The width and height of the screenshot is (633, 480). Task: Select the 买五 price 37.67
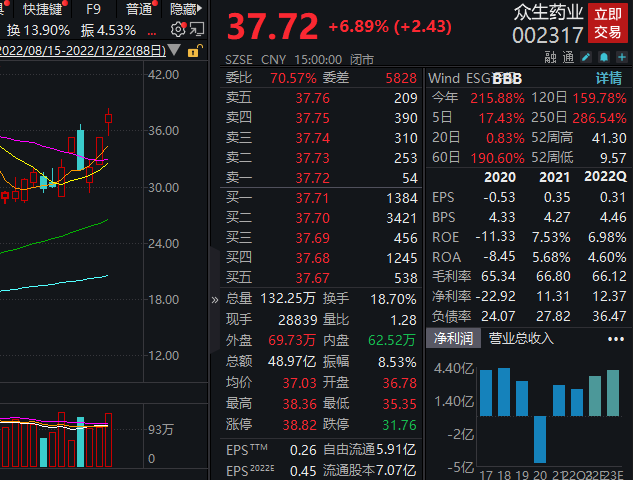(x=312, y=278)
